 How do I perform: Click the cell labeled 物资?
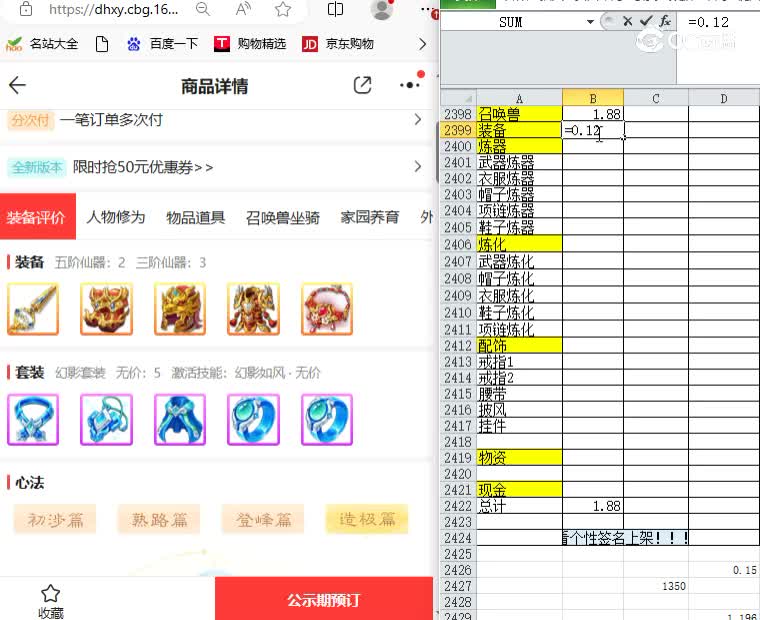tap(520, 458)
